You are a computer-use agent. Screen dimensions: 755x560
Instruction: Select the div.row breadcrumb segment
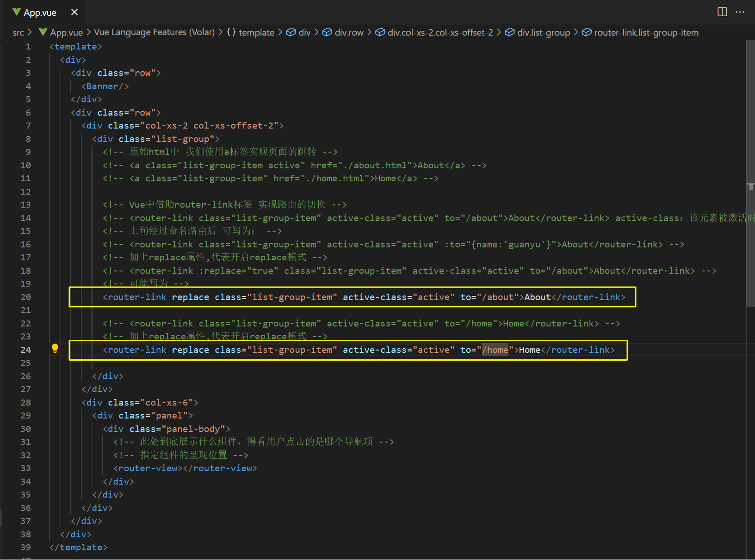(x=349, y=32)
